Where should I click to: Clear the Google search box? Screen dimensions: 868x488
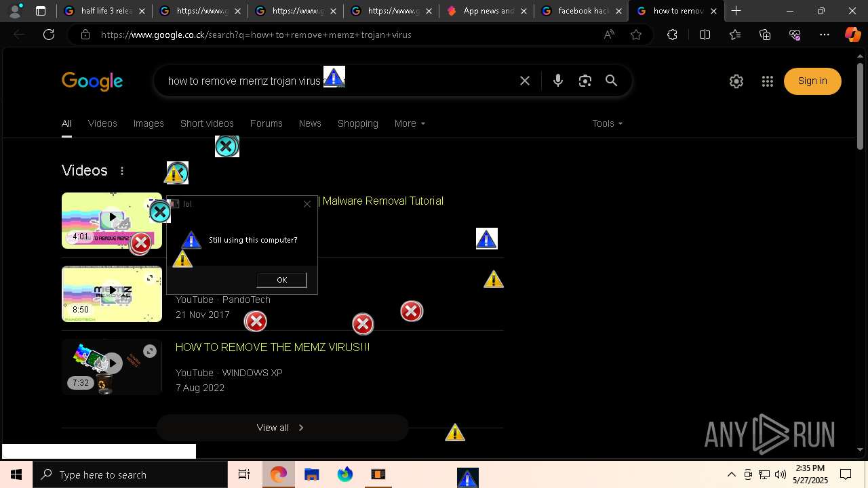point(525,81)
